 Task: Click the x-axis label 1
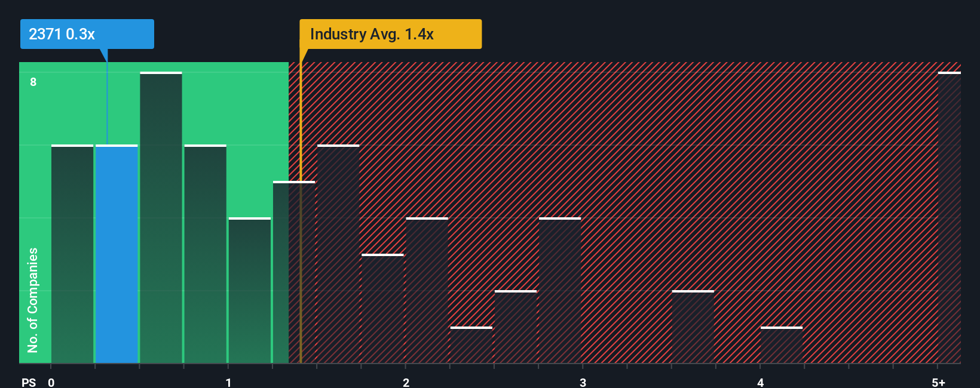click(228, 382)
